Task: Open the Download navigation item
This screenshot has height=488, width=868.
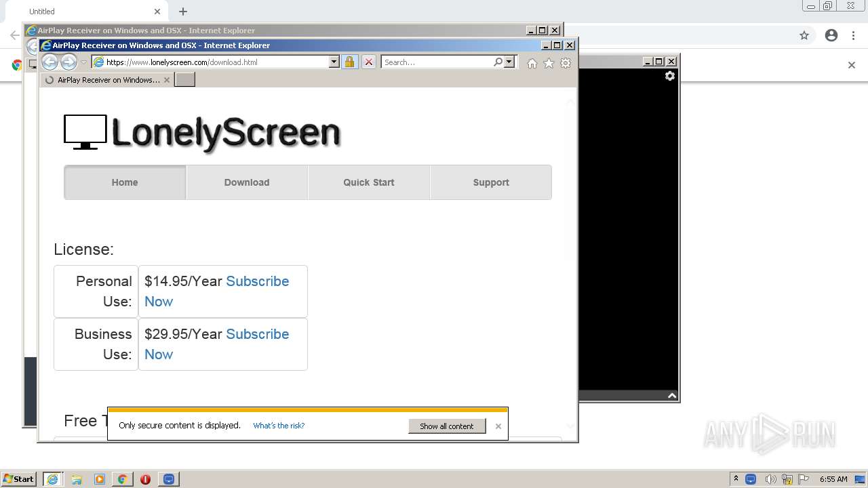Action: [x=247, y=182]
